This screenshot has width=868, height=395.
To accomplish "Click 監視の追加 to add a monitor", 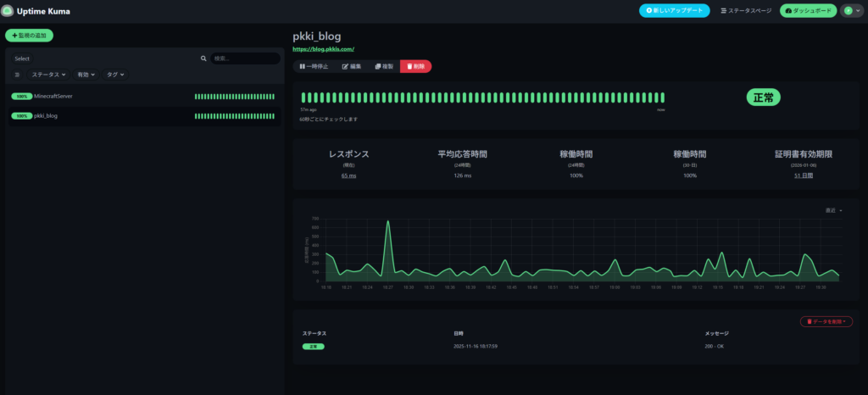I will point(30,36).
